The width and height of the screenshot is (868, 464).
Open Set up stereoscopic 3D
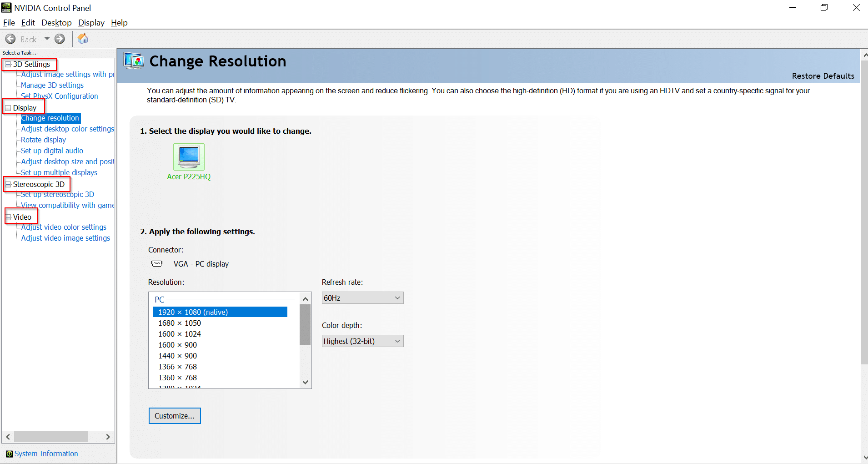(x=58, y=195)
